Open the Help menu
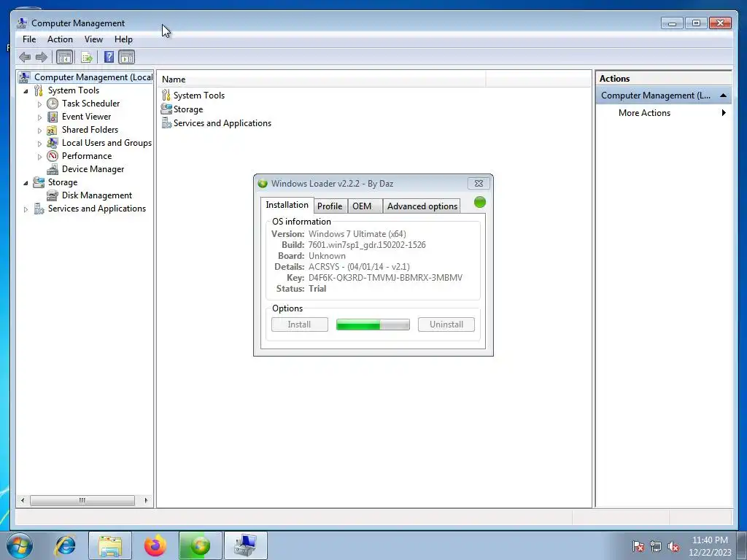747x560 pixels. tap(123, 39)
